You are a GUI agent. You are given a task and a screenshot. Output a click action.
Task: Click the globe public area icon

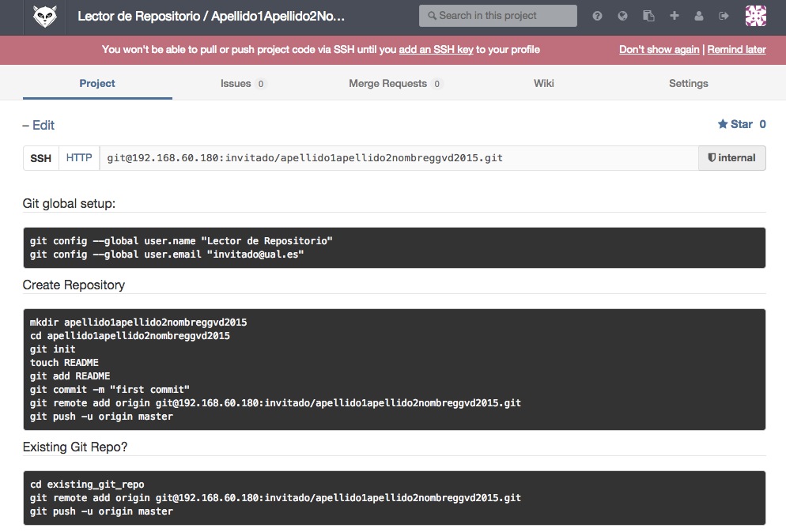click(x=622, y=16)
